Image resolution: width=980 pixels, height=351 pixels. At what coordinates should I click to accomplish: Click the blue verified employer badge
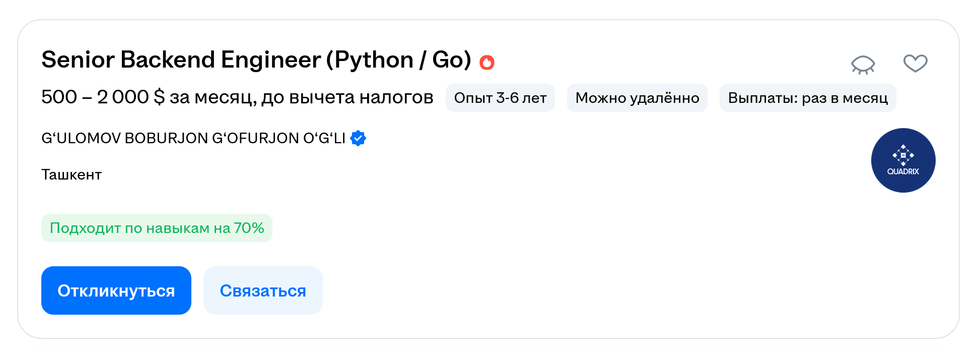[358, 138]
